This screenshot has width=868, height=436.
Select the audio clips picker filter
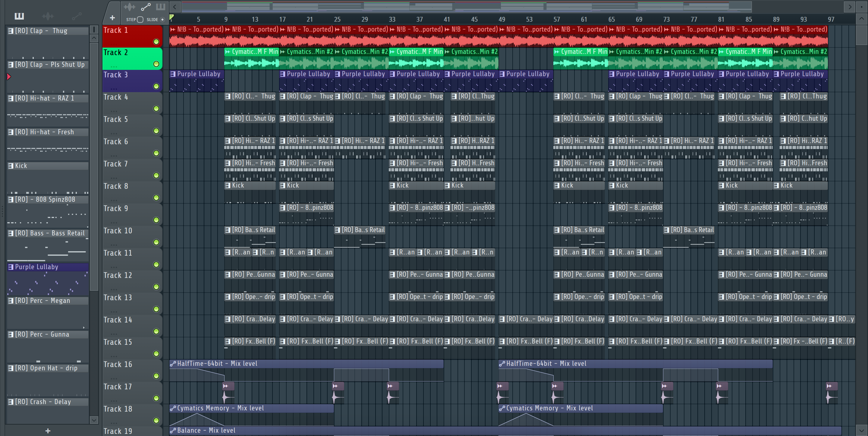pyautogui.click(x=48, y=16)
